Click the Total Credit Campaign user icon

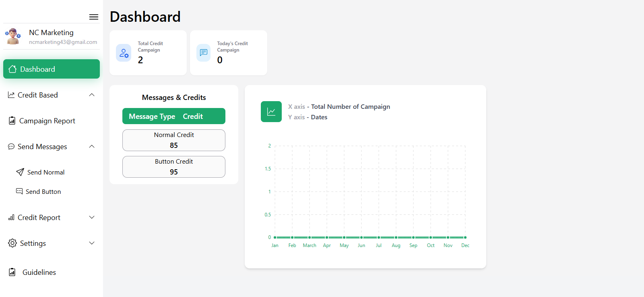point(124,53)
